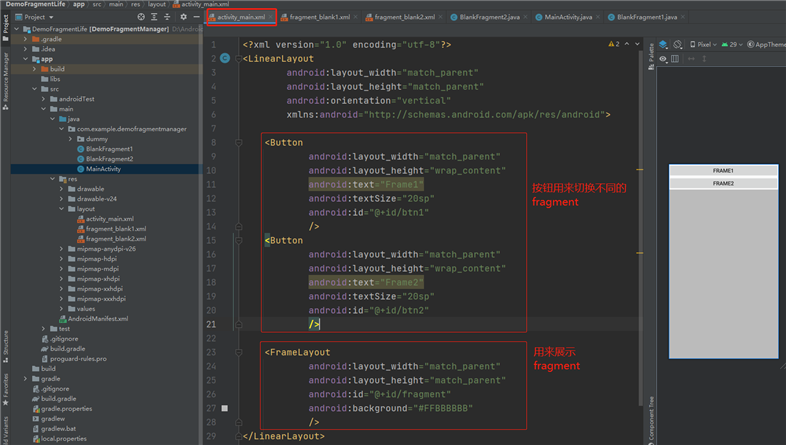Open the Palette side strip in preview
The image size is (786, 445).
pos(651,56)
